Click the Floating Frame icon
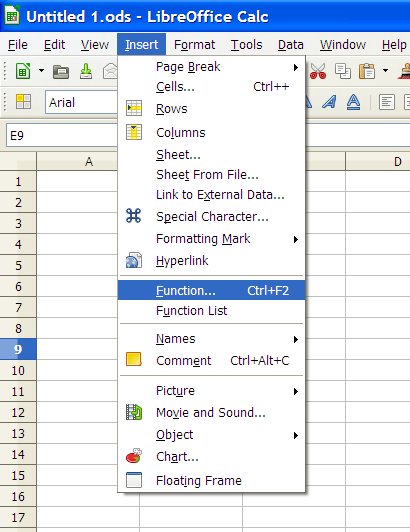Image resolution: width=410 pixels, height=532 pixels. point(134,480)
